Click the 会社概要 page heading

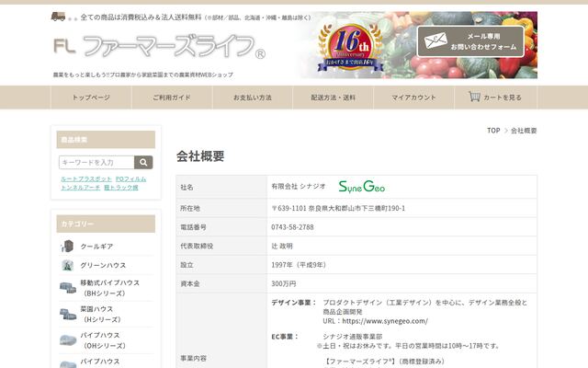click(x=200, y=156)
